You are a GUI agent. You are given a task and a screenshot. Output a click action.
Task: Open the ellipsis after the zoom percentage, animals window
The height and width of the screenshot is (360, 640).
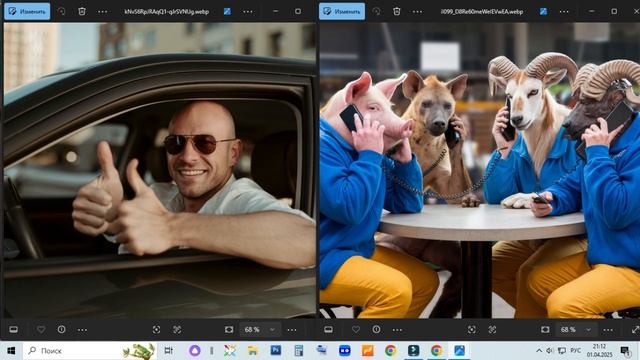(x=608, y=329)
